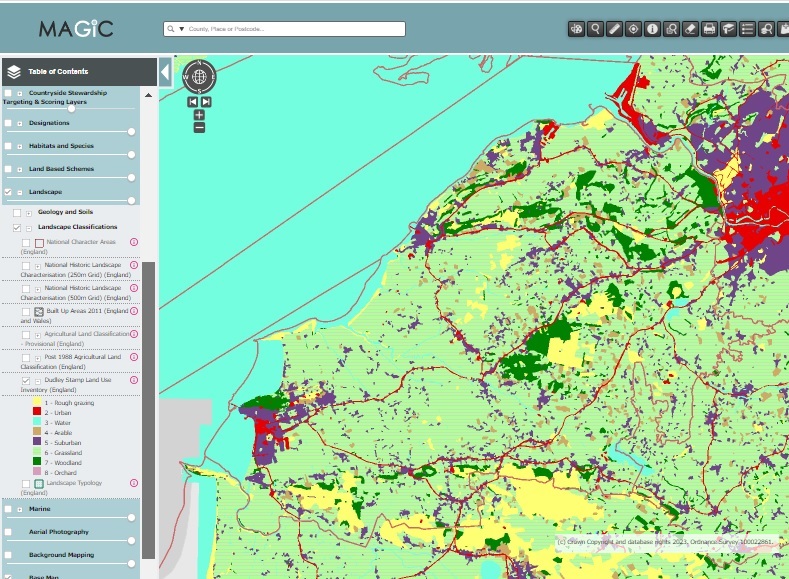Collapse the Landscape Classifications group

(28, 227)
